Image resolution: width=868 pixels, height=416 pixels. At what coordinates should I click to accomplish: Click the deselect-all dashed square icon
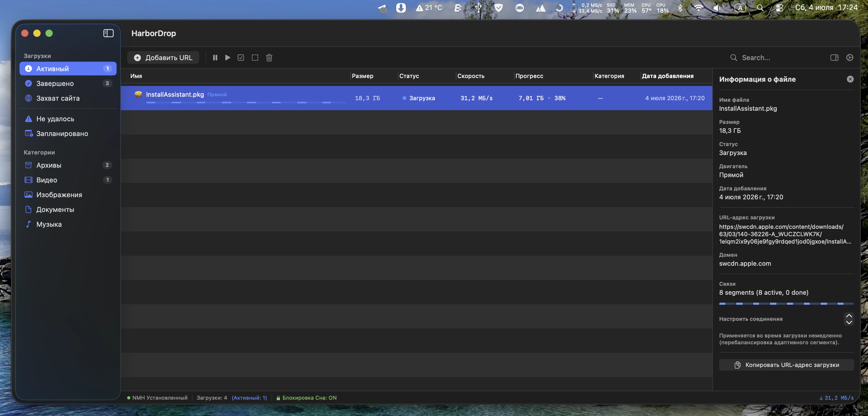(x=255, y=57)
